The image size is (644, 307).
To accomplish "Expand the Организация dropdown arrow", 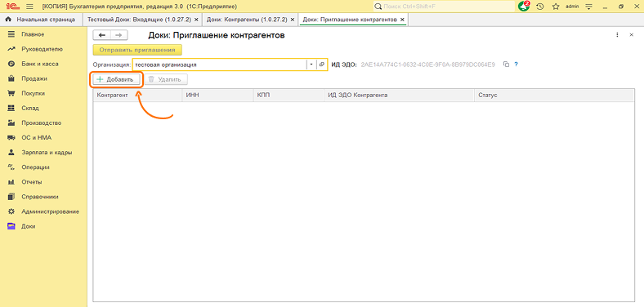I will point(311,65).
